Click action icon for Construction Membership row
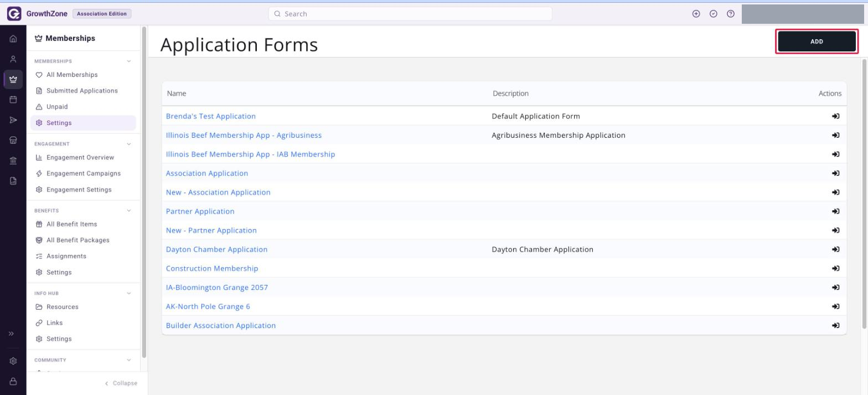 (x=836, y=268)
